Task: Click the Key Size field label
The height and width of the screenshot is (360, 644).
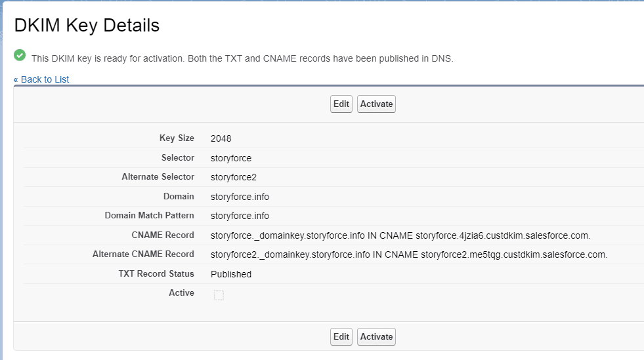Action: point(177,138)
